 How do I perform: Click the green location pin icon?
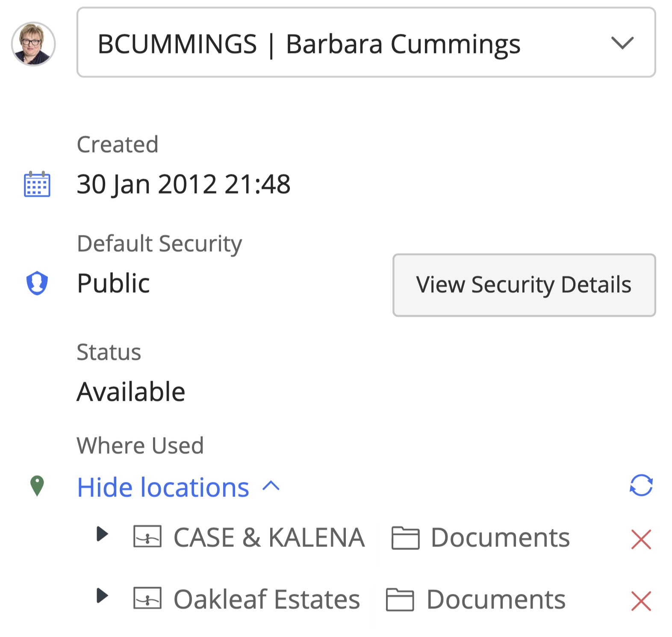37,486
